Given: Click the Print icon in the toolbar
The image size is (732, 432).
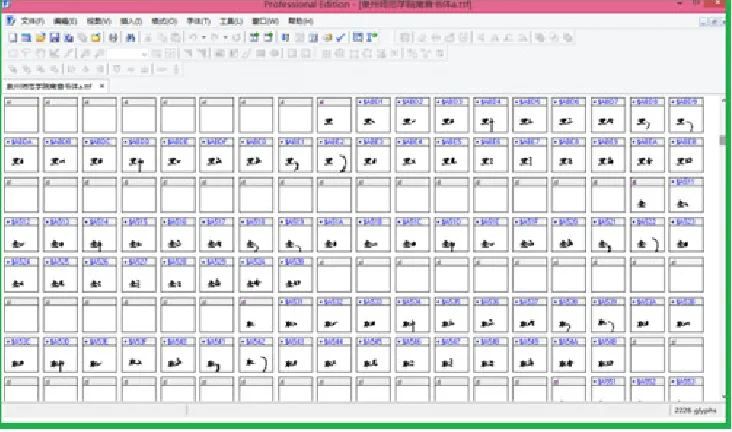Looking at the screenshot, I should [x=113, y=38].
